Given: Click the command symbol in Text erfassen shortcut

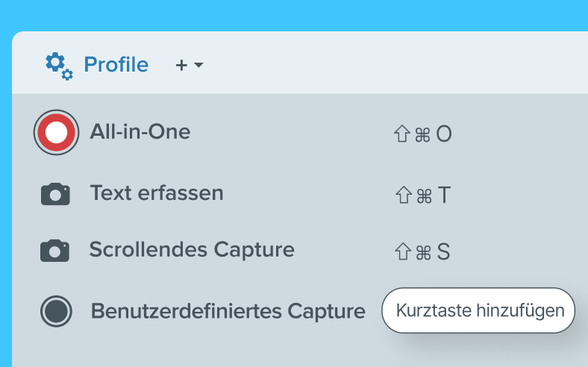Looking at the screenshot, I should click(x=424, y=196).
